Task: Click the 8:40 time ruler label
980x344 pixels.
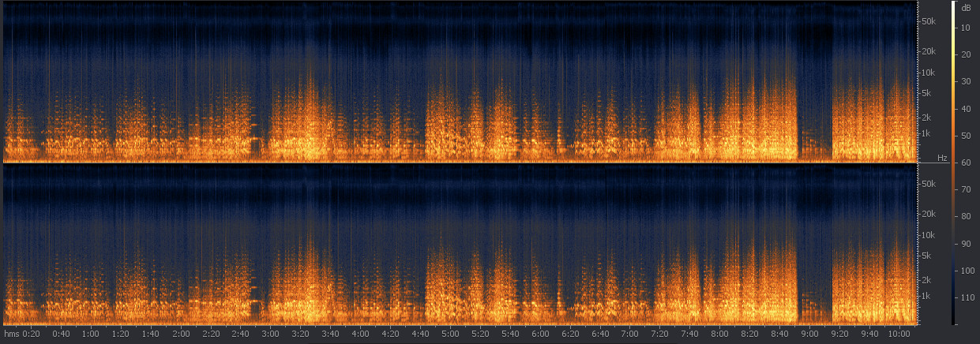Action: pos(779,335)
